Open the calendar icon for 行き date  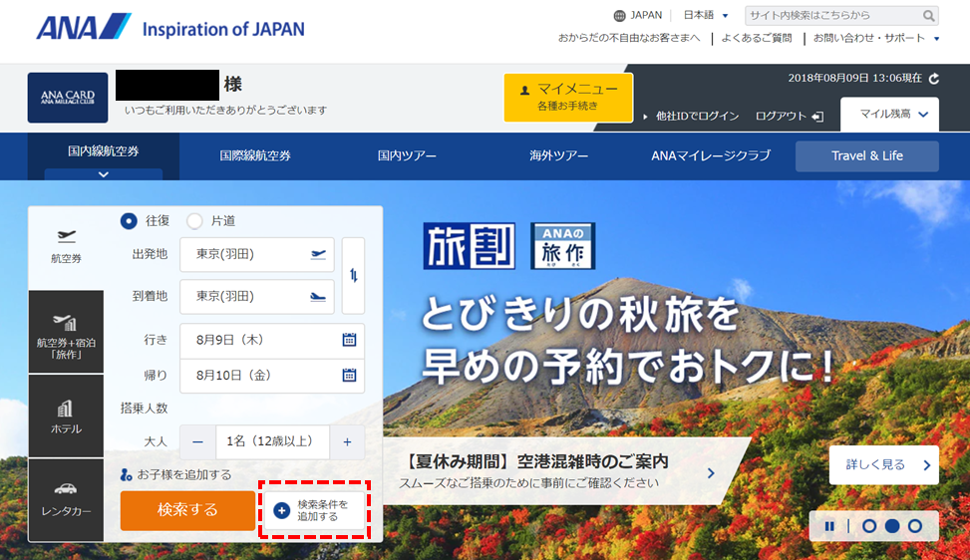(x=350, y=340)
